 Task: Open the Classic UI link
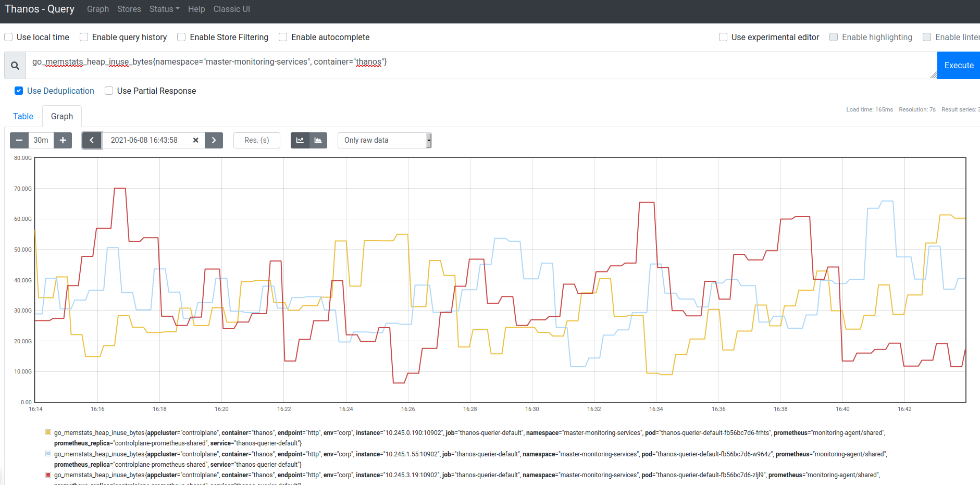231,9
